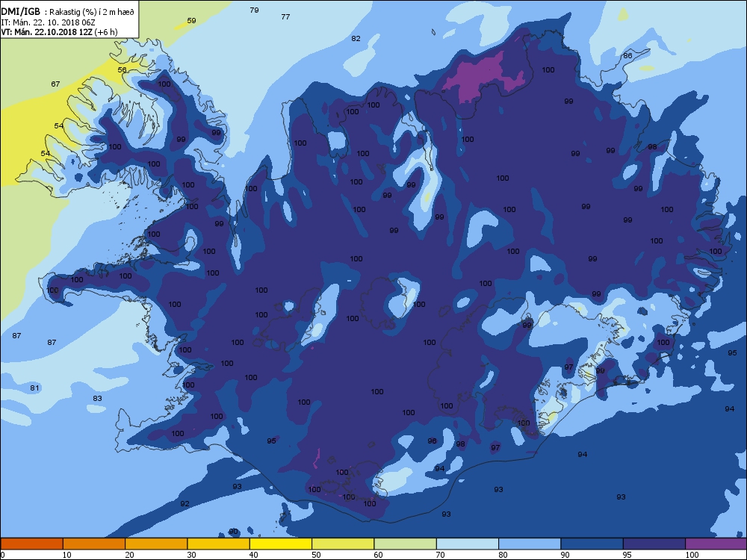Click the legend tick label 20
The image size is (747, 560).
[129, 555]
